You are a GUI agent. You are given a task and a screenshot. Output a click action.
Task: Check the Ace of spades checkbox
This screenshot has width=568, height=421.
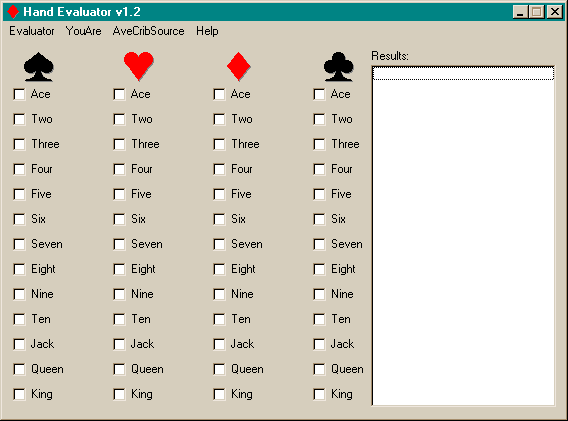point(19,94)
